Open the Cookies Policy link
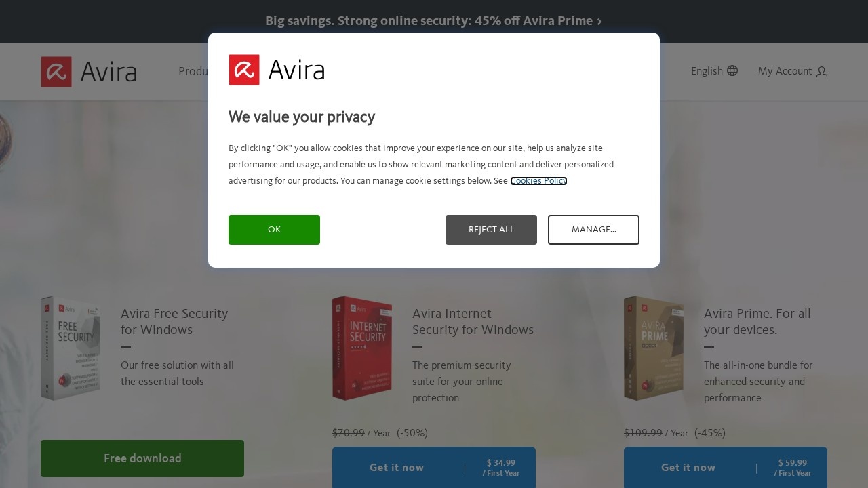 538,181
